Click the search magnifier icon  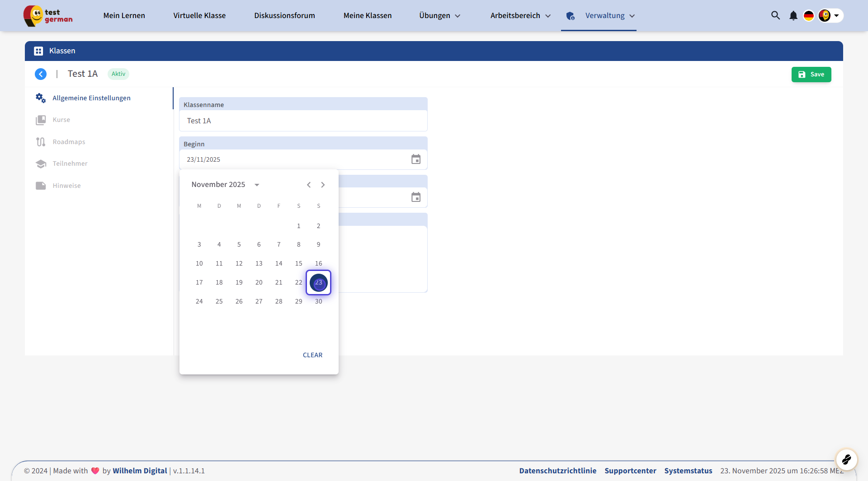click(x=775, y=15)
